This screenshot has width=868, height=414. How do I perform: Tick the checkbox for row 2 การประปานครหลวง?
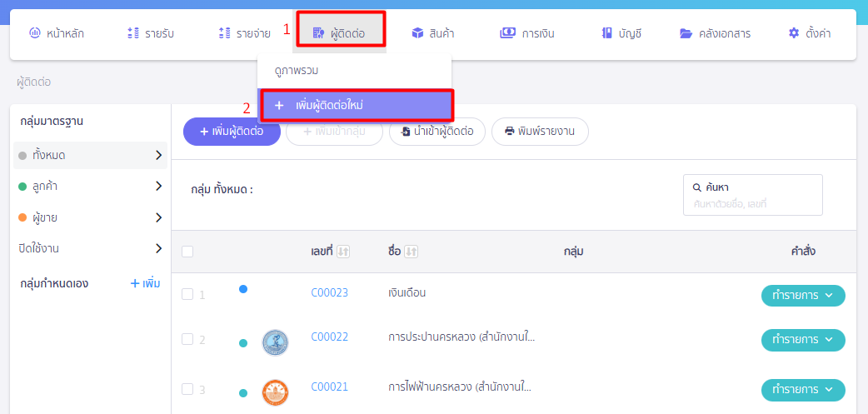pyautogui.click(x=187, y=339)
